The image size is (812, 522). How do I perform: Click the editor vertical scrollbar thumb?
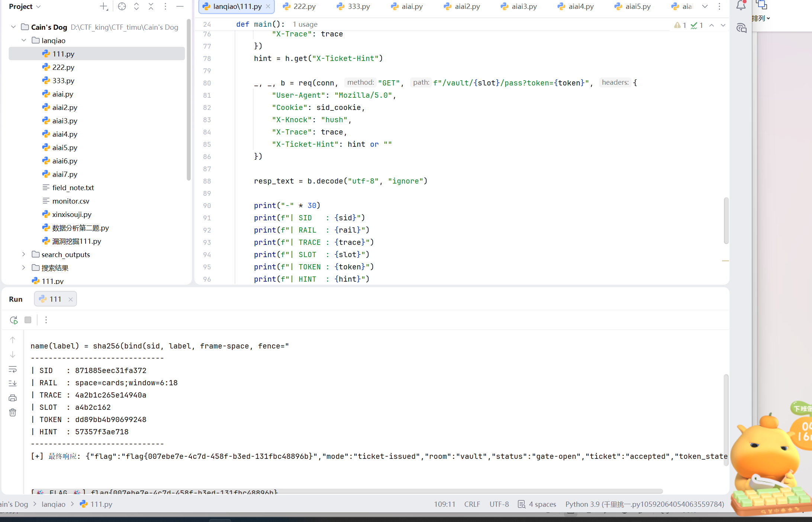(726, 221)
